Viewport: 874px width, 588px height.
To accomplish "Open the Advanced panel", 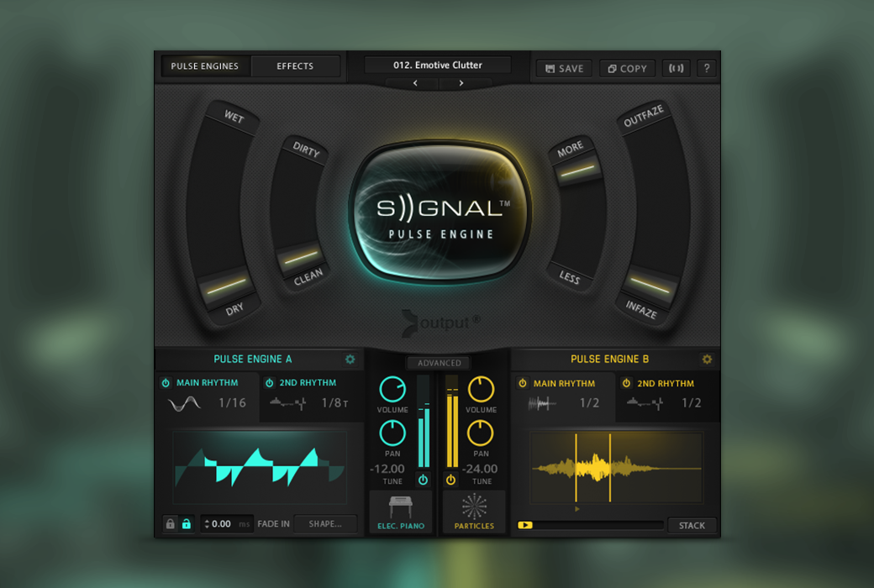I will pyautogui.click(x=440, y=363).
